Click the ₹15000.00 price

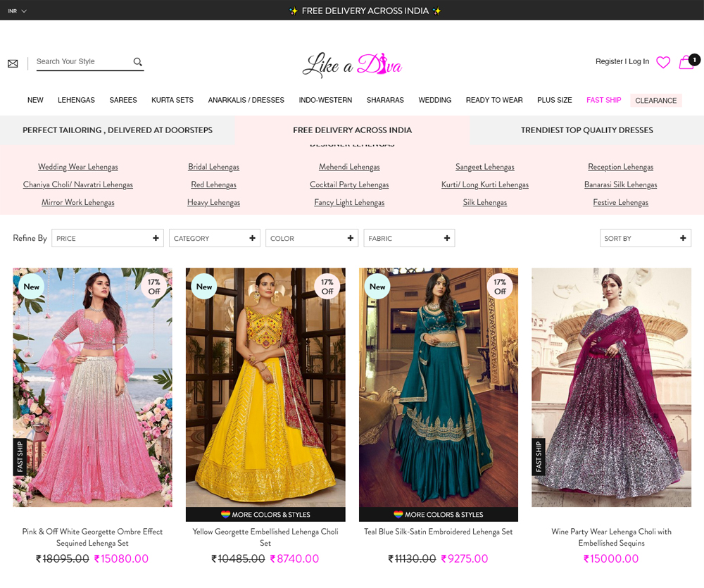(611, 559)
